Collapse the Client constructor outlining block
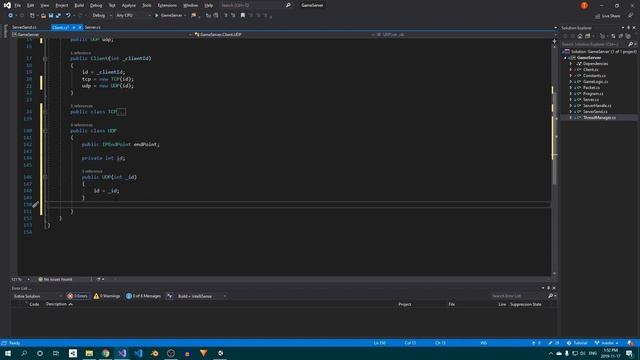Screen dimensions: 640x360 pos(45,58)
